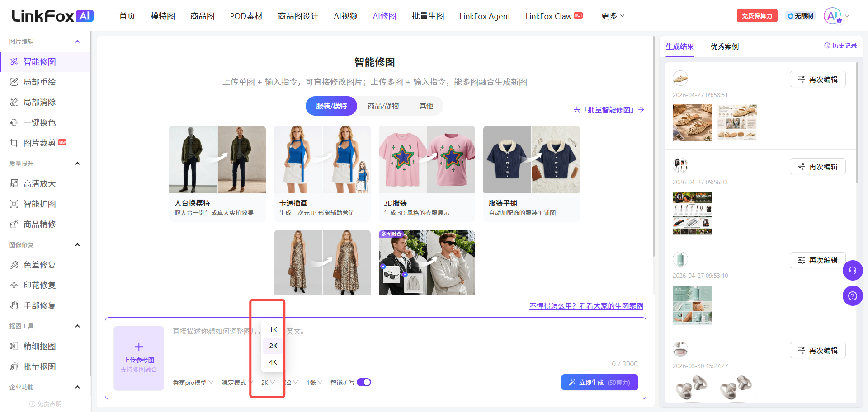This screenshot has width=868, height=412.
Task: Open 智能修图 in the sidebar
Action: pyautogui.click(x=44, y=61)
